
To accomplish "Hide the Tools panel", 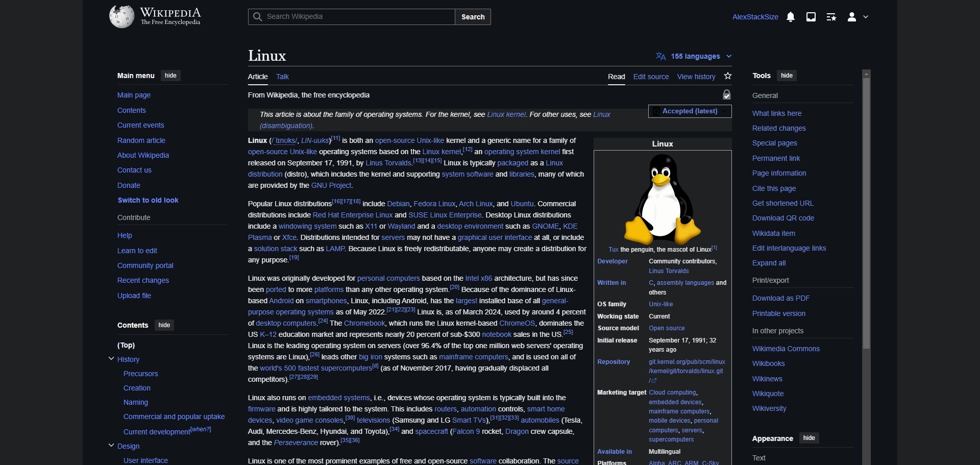I will [x=787, y=76].
